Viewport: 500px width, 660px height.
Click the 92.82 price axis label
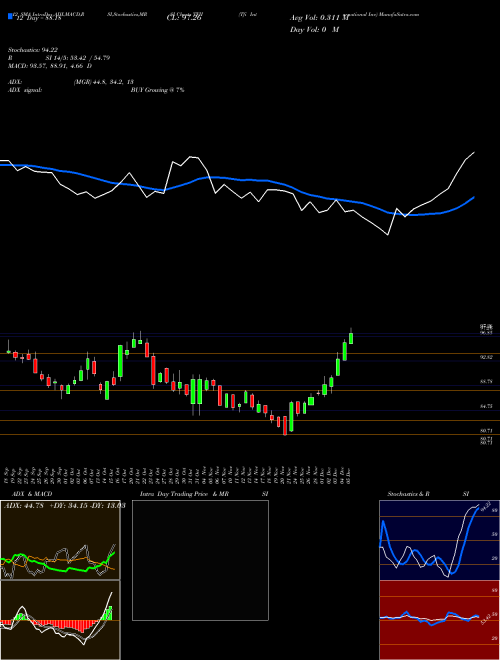coord(487,357)
